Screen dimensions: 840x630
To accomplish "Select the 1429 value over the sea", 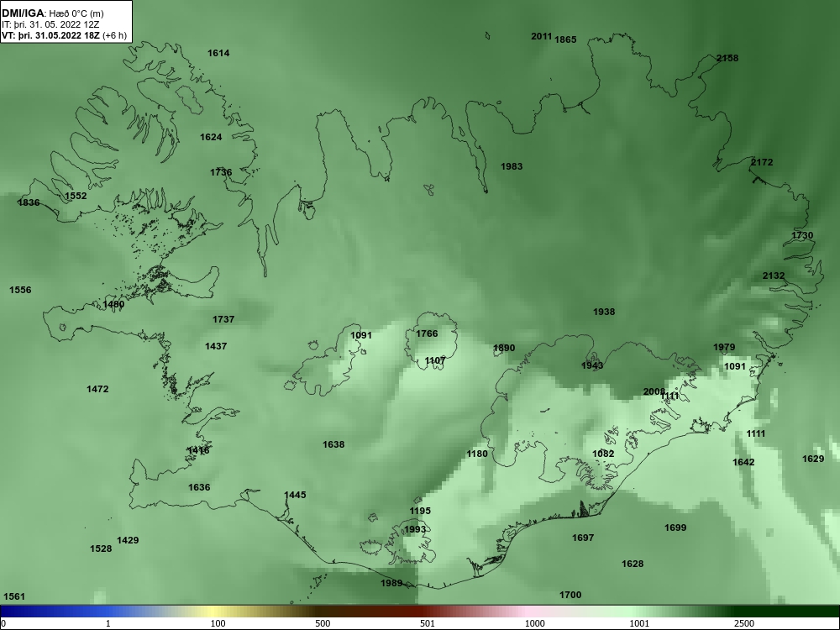I will click(x=128, y=540).
